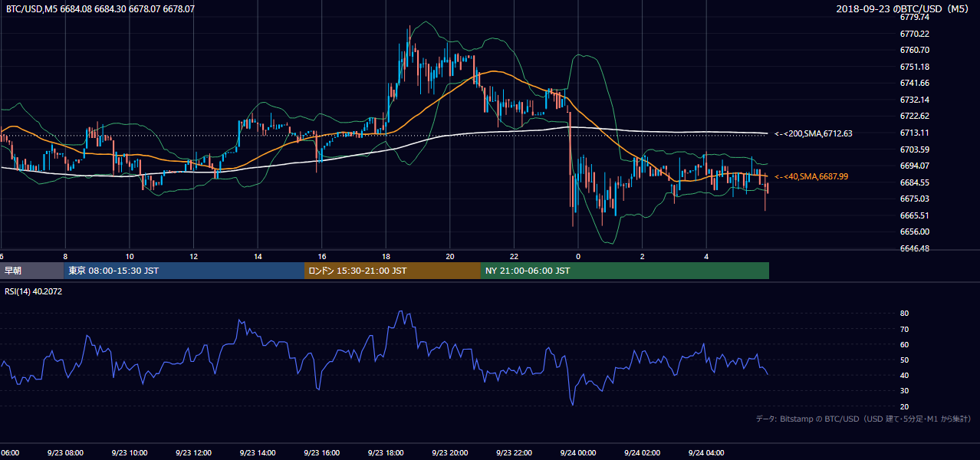Screen dimensions: 980x460
Task: Click price level 6779.74 on axis
Action: pos(914,17)
